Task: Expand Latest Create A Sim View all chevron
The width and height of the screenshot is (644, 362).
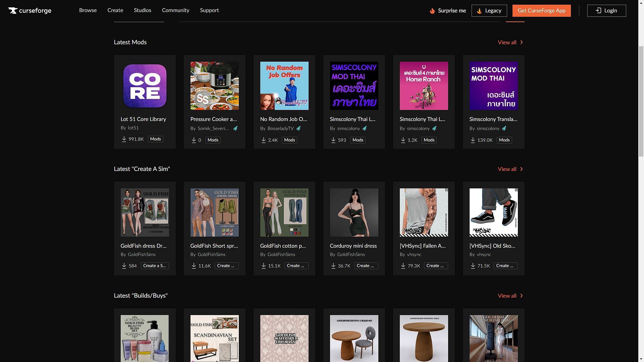Action: [522, 169]
